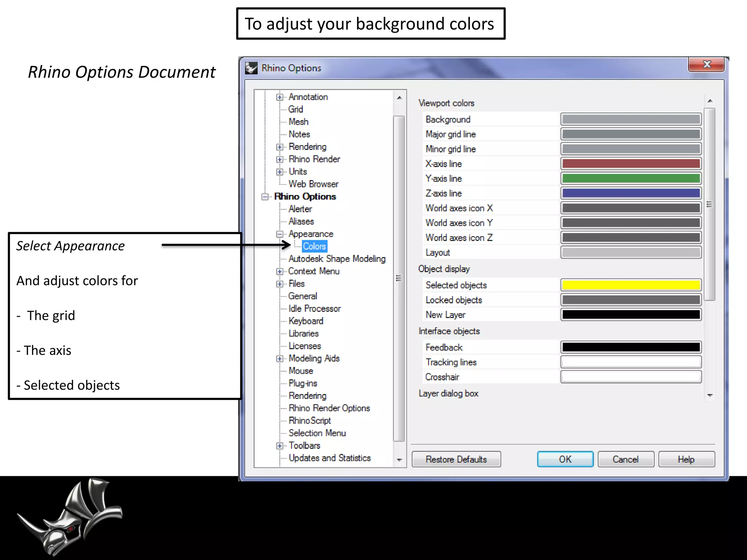Edit the Crosshair color swatch
747x560 pixels.
point(631,377)
